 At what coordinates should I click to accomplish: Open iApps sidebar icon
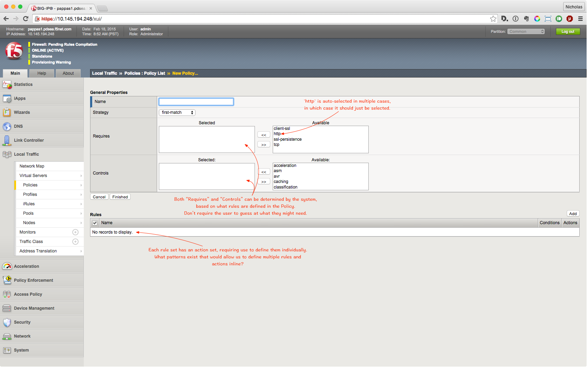[7, 98]
